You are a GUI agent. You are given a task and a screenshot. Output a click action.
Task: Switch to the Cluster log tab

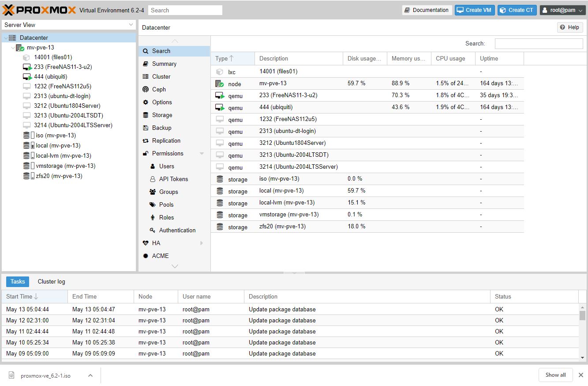coord(51,281)
